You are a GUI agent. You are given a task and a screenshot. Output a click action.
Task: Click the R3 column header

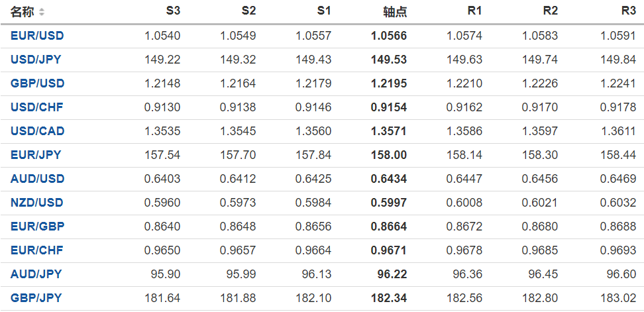click(x=628, y=11)
